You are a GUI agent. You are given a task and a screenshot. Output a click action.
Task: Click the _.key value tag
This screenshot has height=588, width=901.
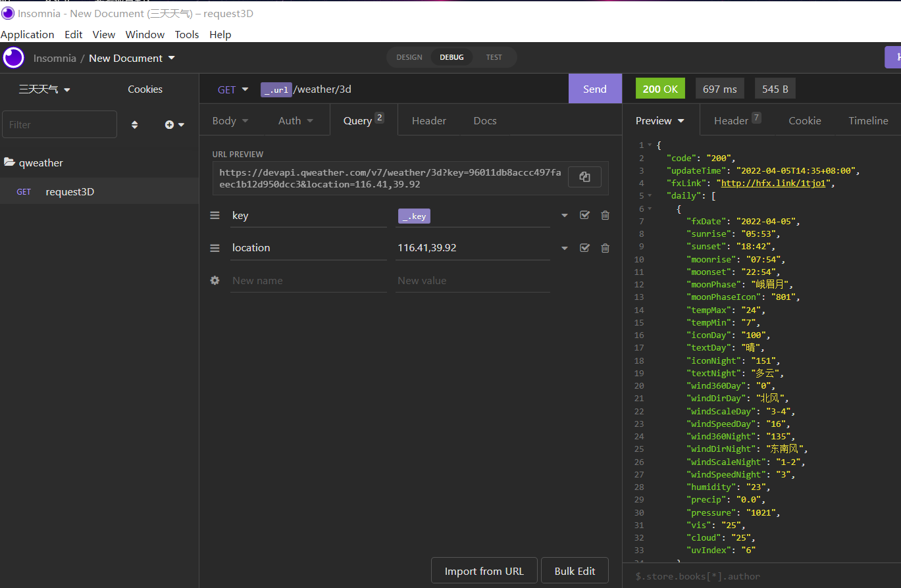tap(414, 216)
